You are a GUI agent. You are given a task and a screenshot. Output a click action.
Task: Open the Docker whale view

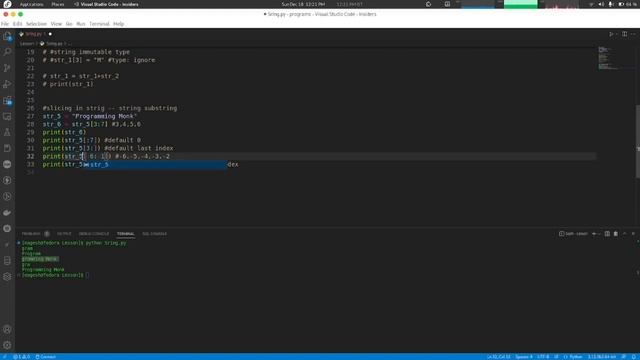pos(7,213)
